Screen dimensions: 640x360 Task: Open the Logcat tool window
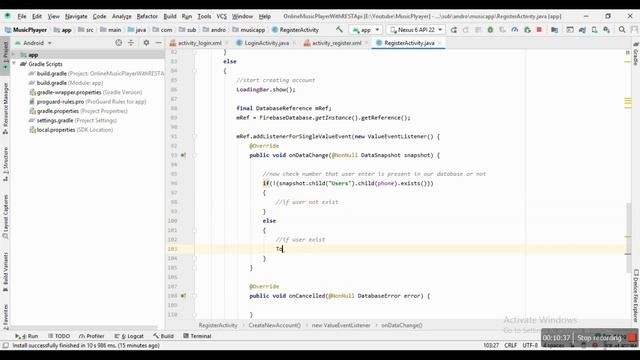[129, 336]
